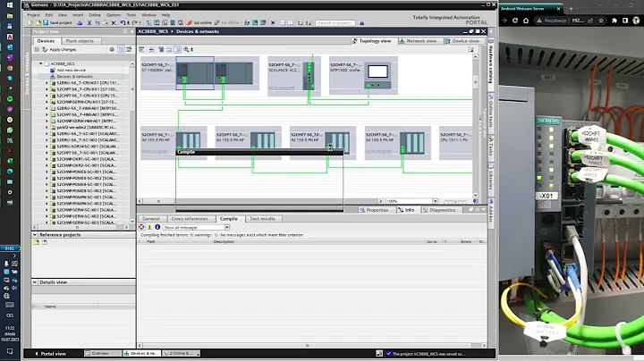Open the 100% zoom level dropdown
Image resolution: width=644 pixels, height=361 pixels.
click(x=435, y=201)
